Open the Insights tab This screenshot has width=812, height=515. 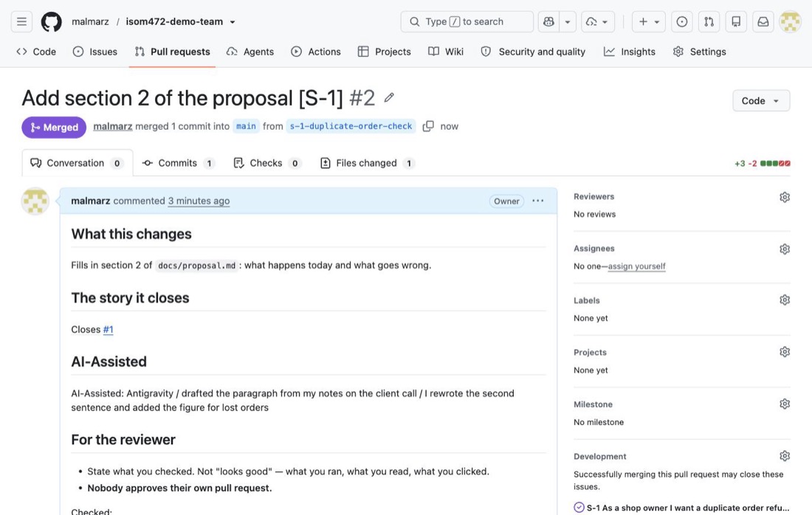(630, 52)
